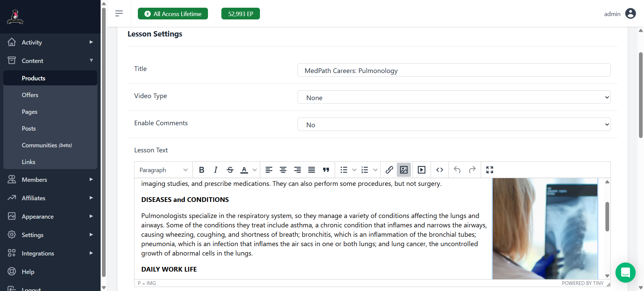Viewport: 644px width, 291px height.
Task: Click the strikethrough icon
Action: (x=230, y=170)
